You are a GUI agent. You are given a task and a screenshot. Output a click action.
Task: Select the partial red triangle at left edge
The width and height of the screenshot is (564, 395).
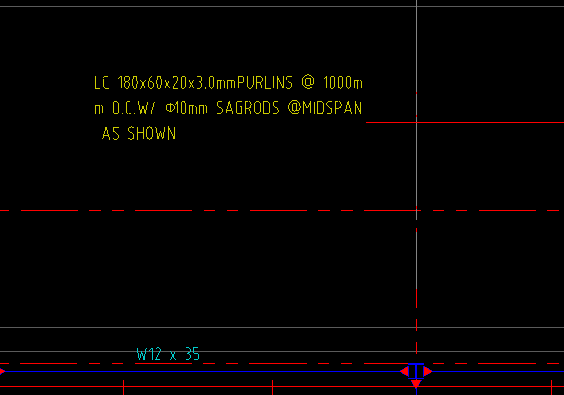[x=2, y=371]
